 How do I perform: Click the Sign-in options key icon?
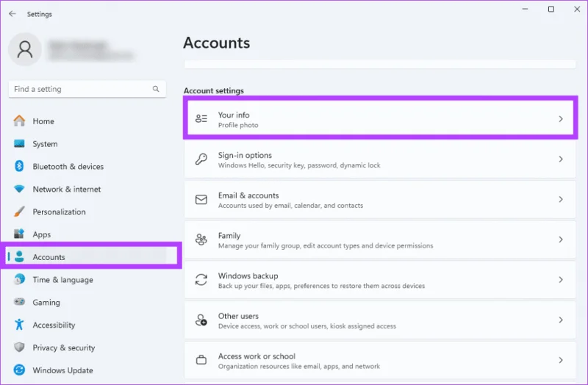201,159
